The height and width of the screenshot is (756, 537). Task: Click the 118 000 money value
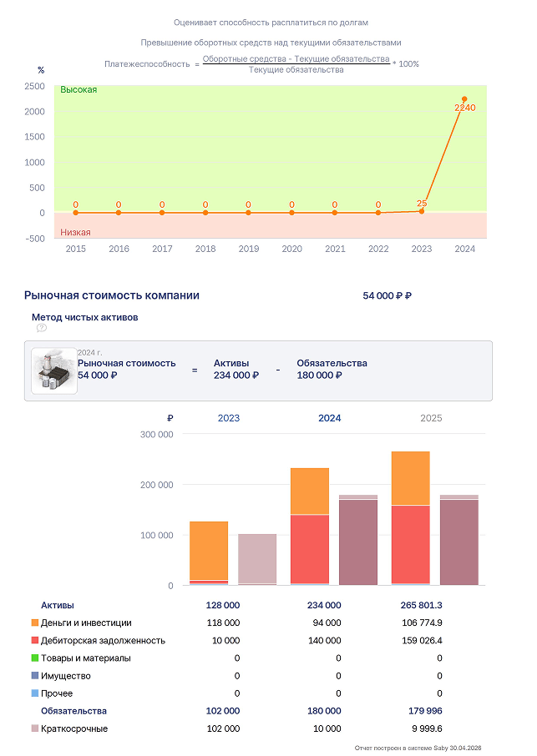pos(223,622)
